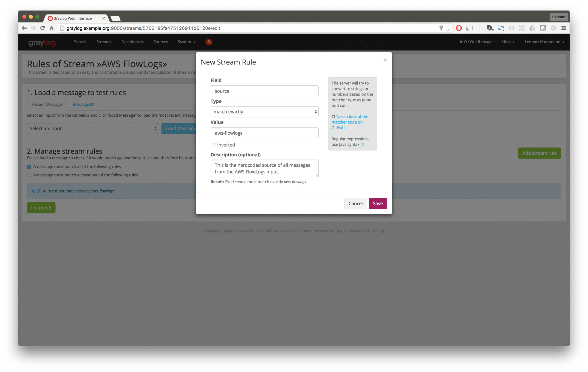The image size is (588, 372).
Task: Open the Type dropdown showing match exactly
Action: click(x=264, y=112)
